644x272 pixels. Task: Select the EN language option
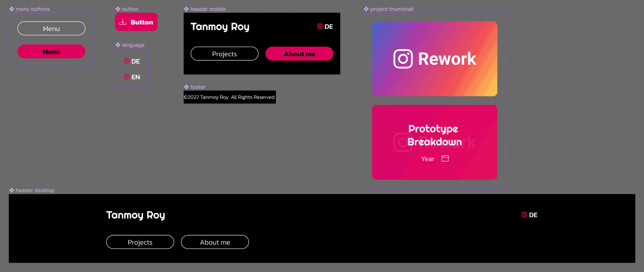(132, 77)
